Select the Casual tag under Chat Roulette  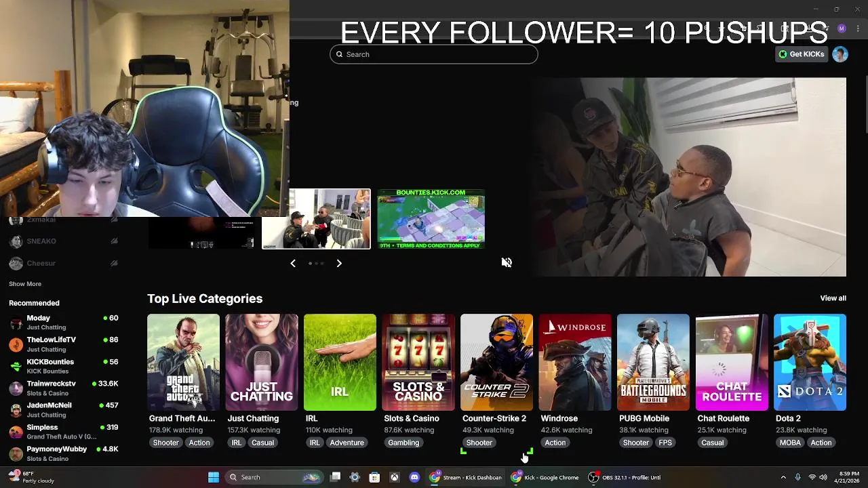pyautogui.click(x=712, y=443)
